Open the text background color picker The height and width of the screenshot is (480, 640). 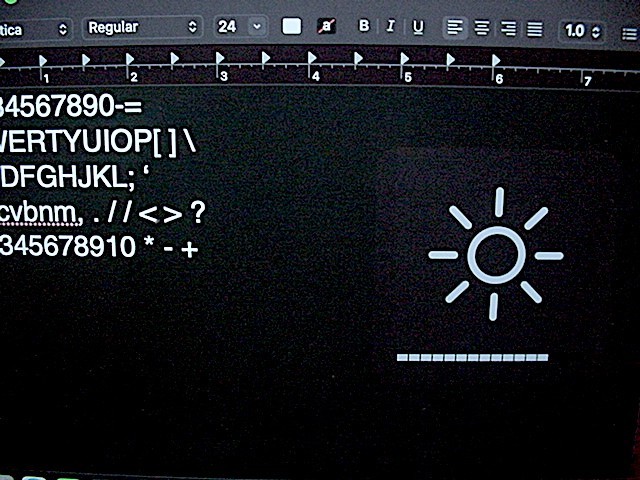click(326, 27)
